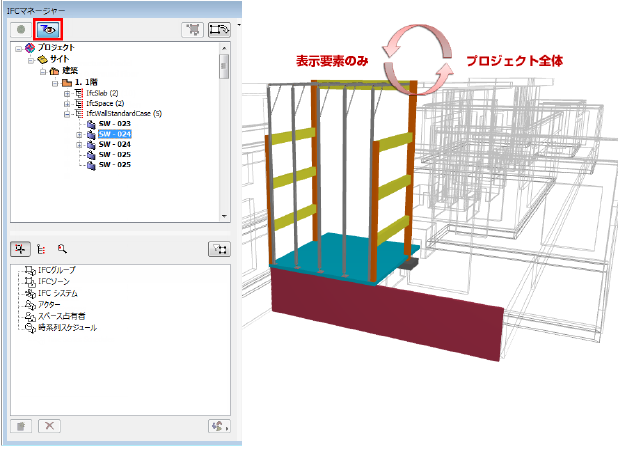Viewport: 618px width, 450px height.
Task: Open the apply-rules dropdown button at bottom right
Action: (x=219, y=426)
